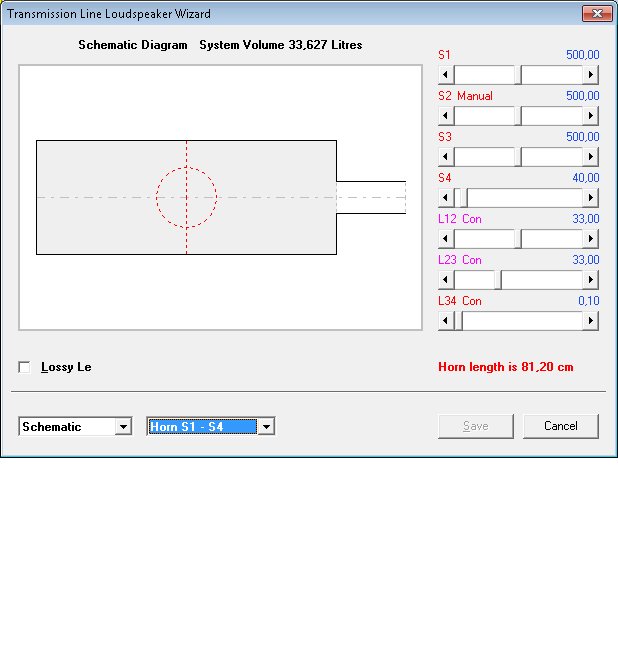Viewport: 618px width, 652px height.
Task: Click the L23 Con label
Action: 460,260
